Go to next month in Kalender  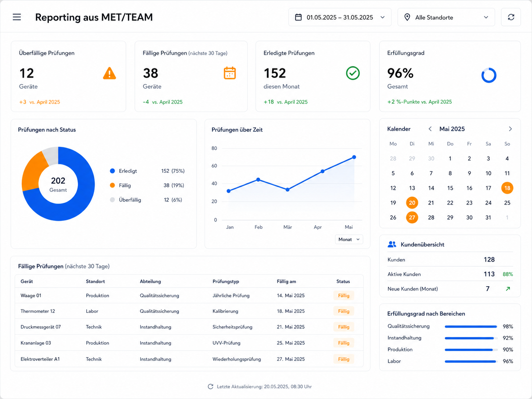tap(510, 129)
